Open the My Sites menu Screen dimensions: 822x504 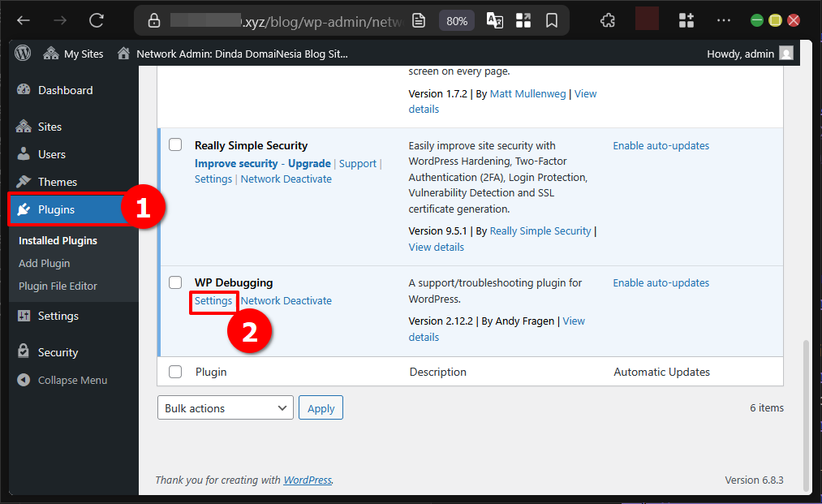[73, 54]
